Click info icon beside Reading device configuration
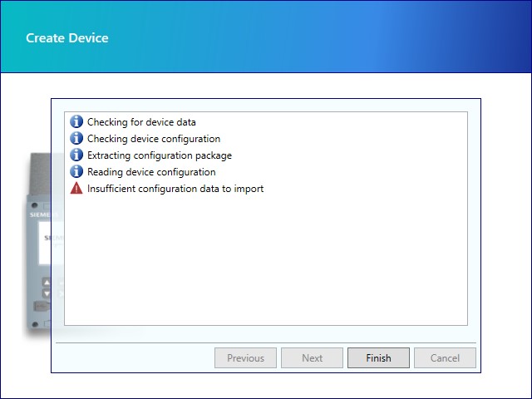This screenshot has width=532, height=399. click(x=76, y=172)
